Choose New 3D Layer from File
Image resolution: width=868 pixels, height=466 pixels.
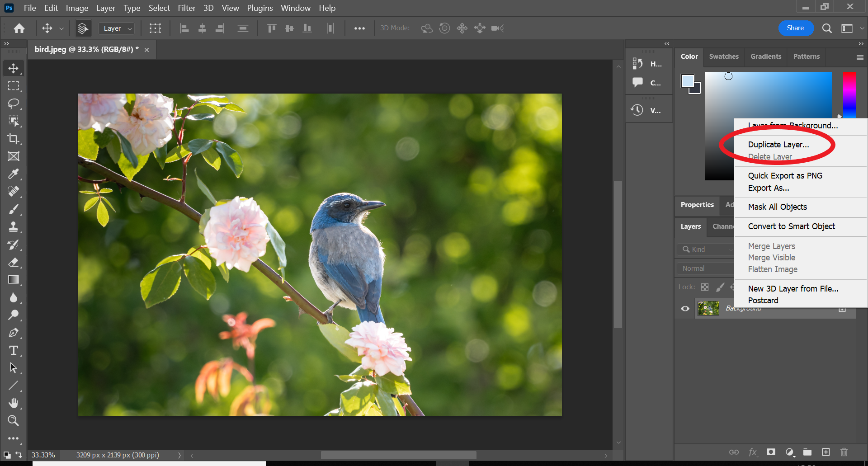click(x=793, y=289)
